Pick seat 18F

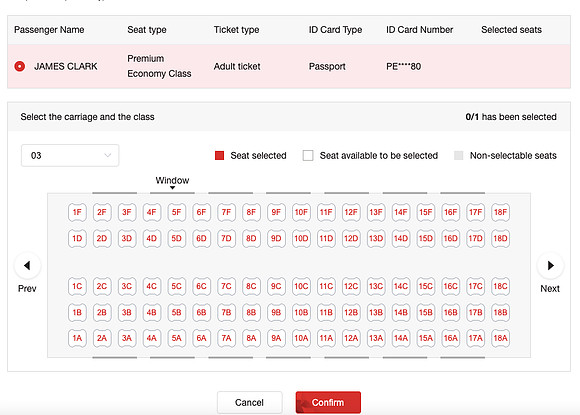[x=500, y=212]
